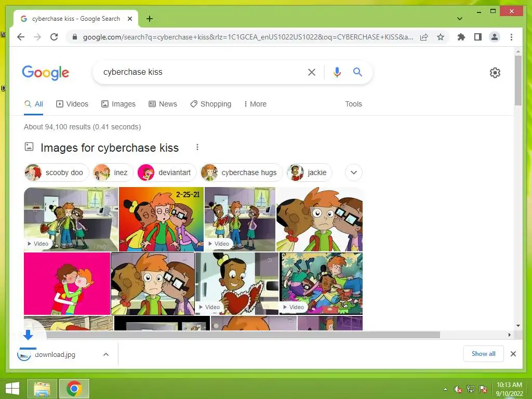Click the scroll right arrow
Screen dimensions: 532x399
[509, 335]
